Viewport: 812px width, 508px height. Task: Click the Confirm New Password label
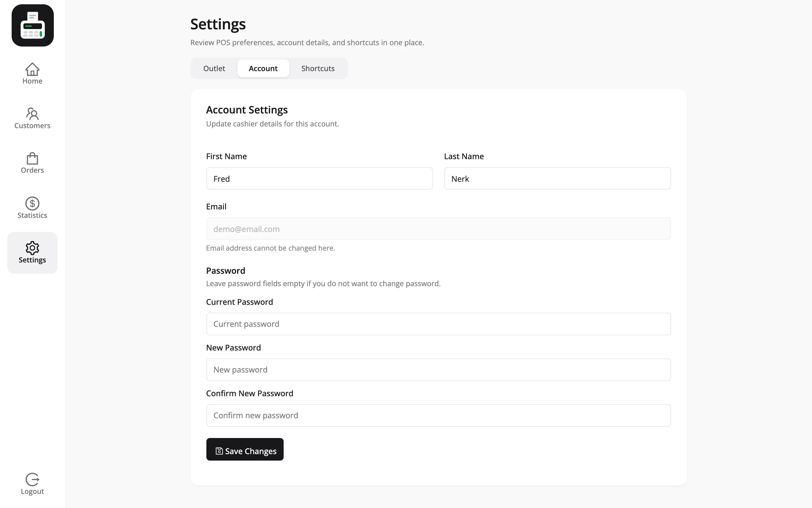[x=249, y=393]
